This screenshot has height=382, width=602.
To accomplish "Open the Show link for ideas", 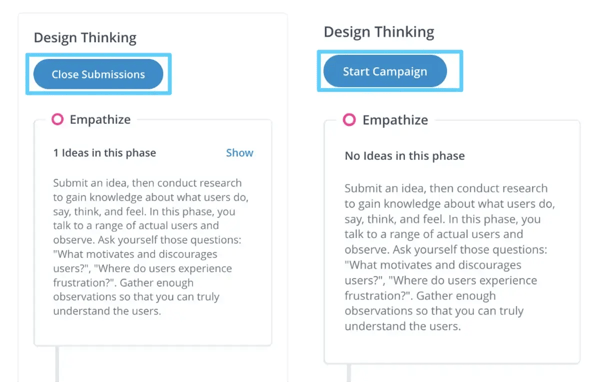I will pos(240,153).
